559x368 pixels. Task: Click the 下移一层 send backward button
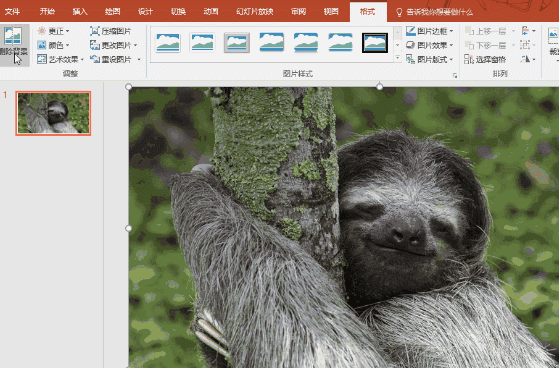[x=486, y=45]
